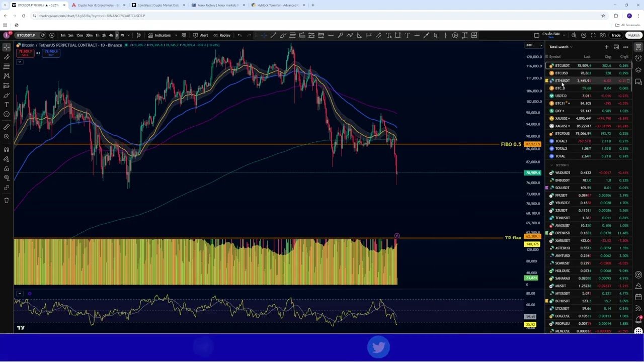Click the Trade button

point(616,35)
